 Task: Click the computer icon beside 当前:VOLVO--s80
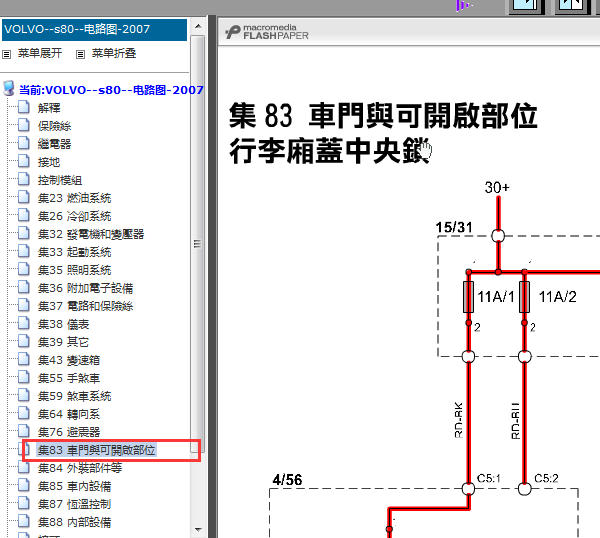(8, 88)
